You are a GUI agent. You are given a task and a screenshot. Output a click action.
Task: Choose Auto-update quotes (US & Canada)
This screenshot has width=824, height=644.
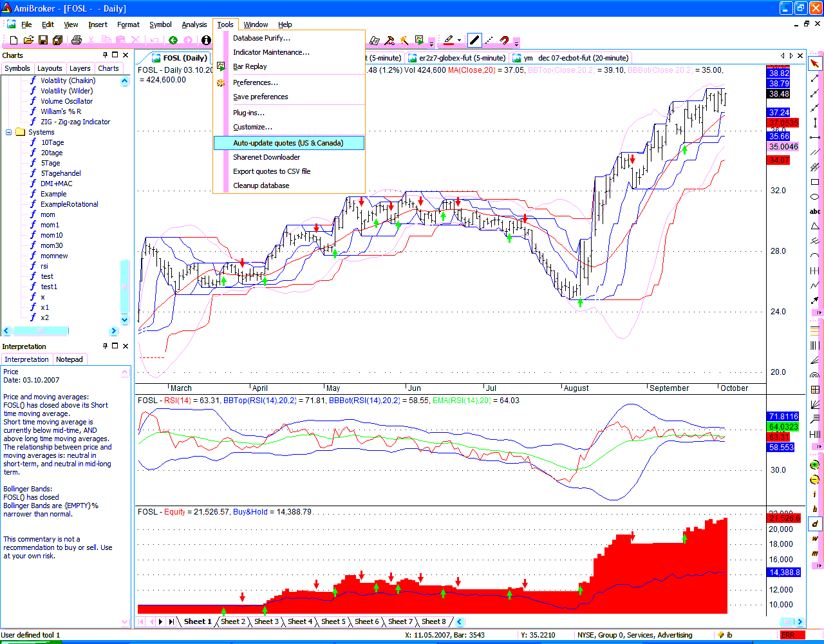(x=289, y=143)
